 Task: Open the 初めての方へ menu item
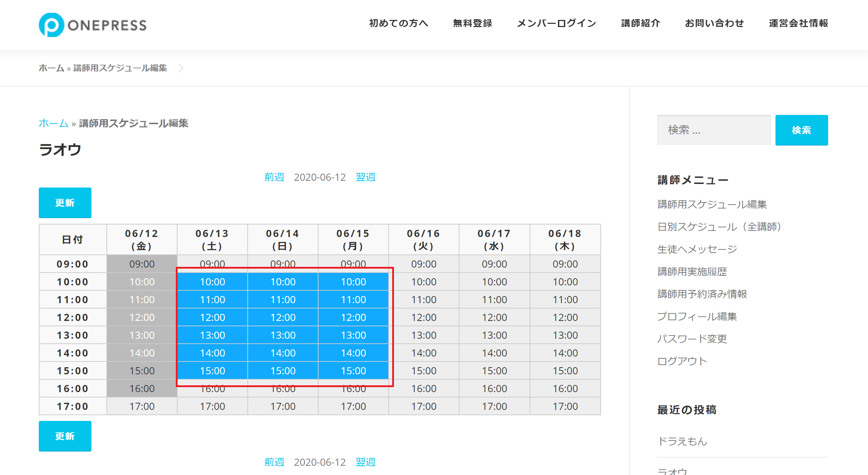[x=399, y=23]
